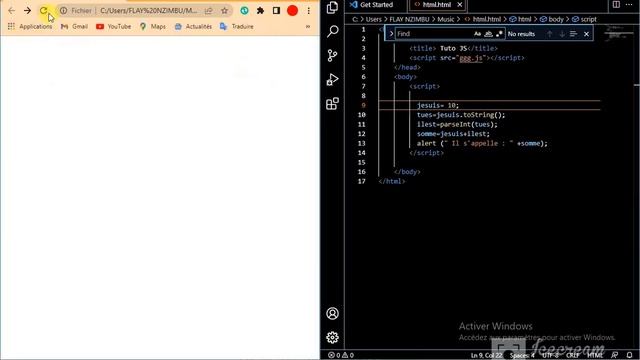Click 'alert' on line 13
Screen dimensions: 640x360
click(x=427, y=143)
